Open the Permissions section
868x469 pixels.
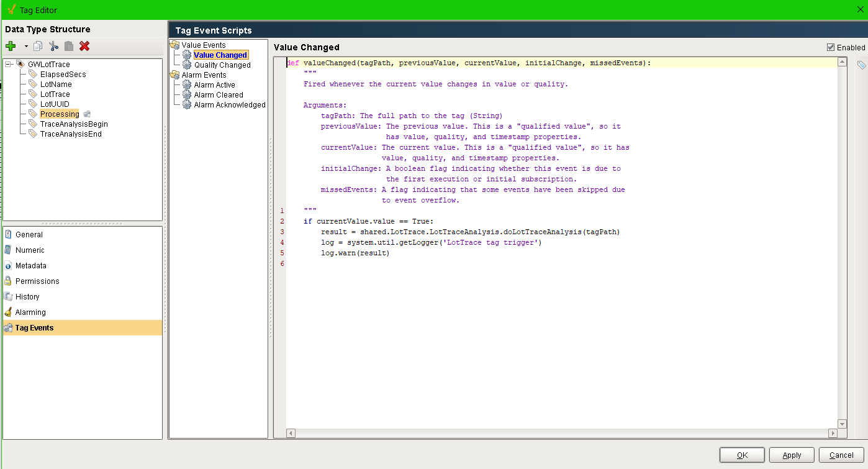click(x=37, y=281)
